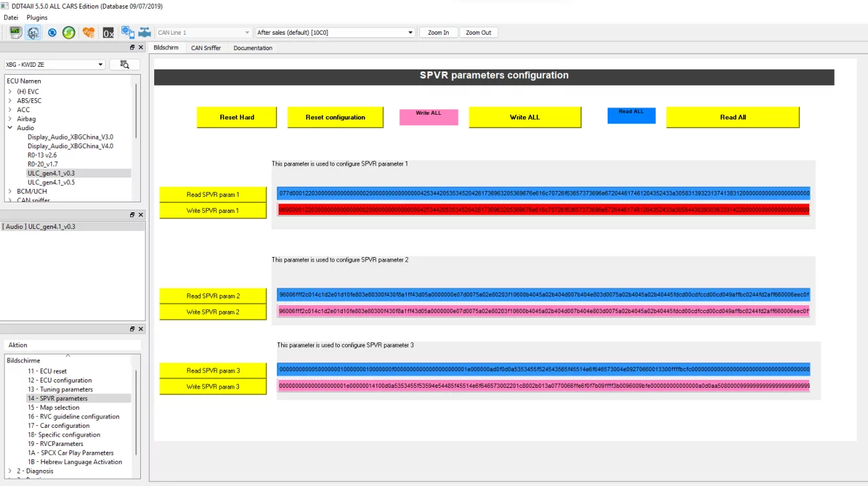
Task: Close the ECU Namen dock panel
Action: point(140,47)
